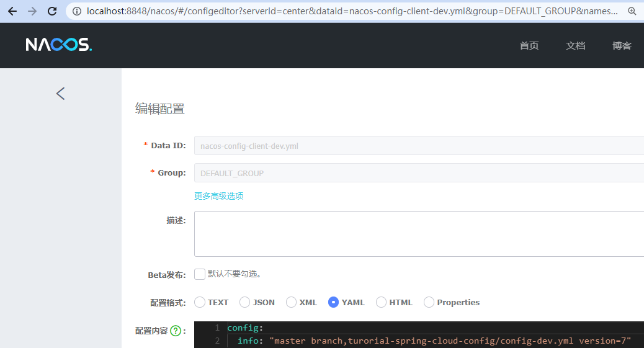Screen dimensions: 644x348
Task: Click the Data ID input field
Action: 419,145
